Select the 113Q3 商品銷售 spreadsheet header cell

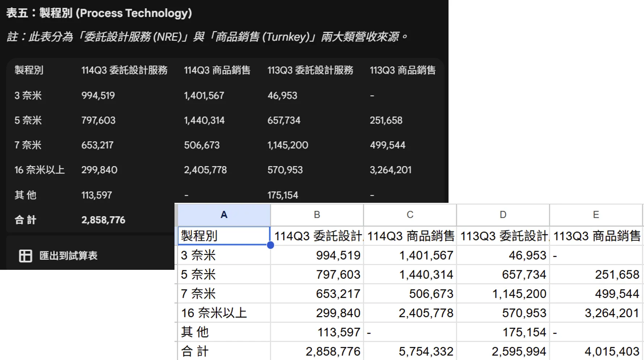pos(596,236)
